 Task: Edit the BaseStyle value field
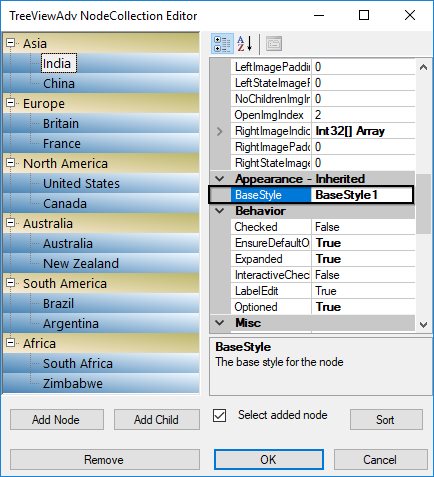(x=362, y=195)
